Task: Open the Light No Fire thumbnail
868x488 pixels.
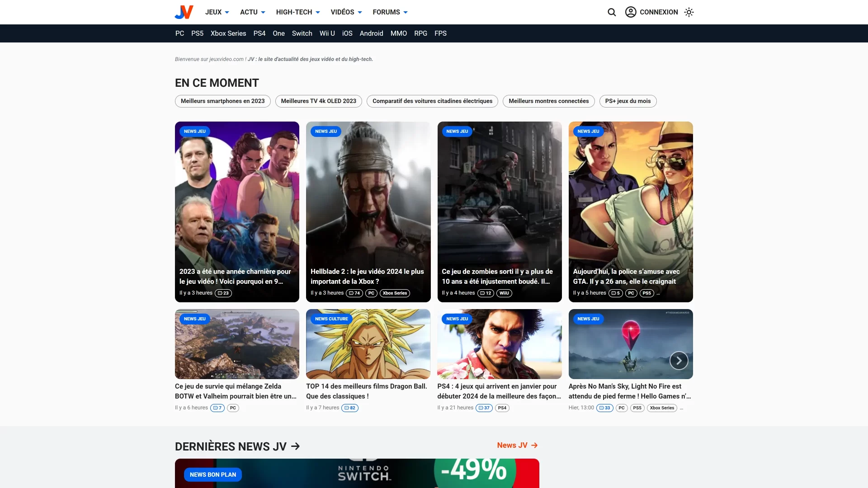Action: click(x=631, y=344)
